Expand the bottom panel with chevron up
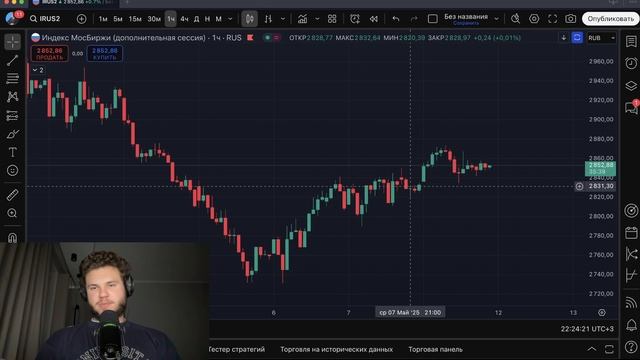Screen dimensions: 640x360 click(x=591, y=349)
